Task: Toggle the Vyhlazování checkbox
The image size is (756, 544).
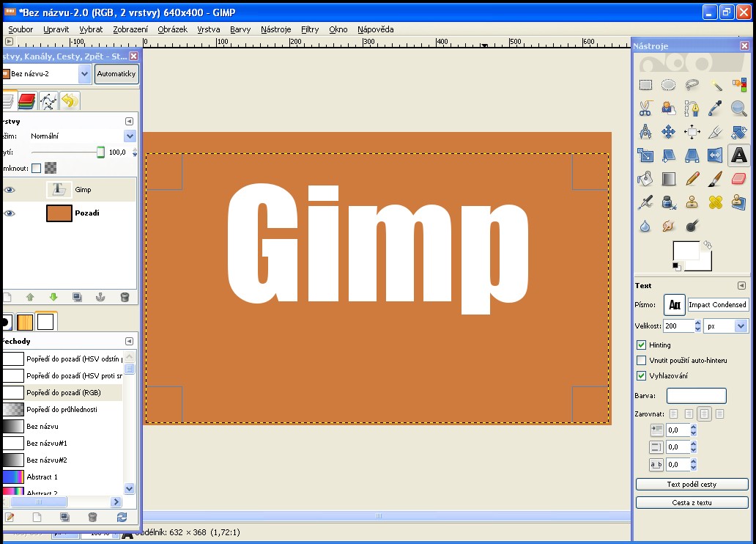Action: coord(641,375)
